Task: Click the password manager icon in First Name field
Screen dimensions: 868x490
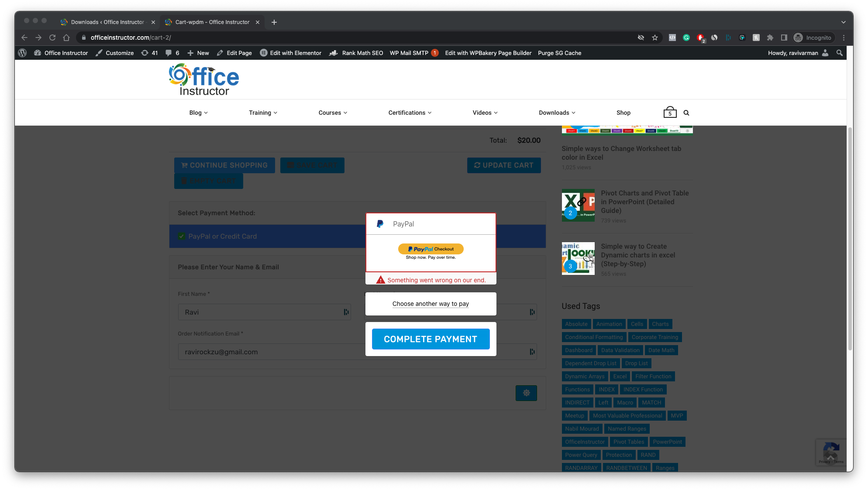Action: [x=346, y=312]
